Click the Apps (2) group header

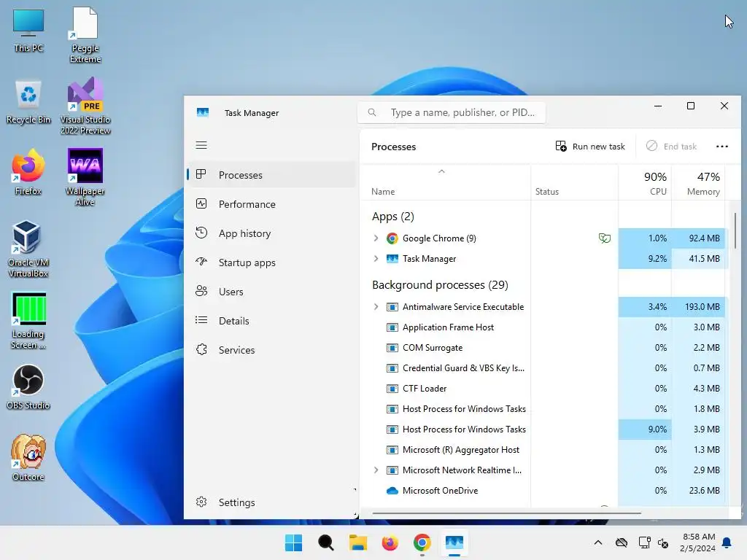click(x=393, y=217)
